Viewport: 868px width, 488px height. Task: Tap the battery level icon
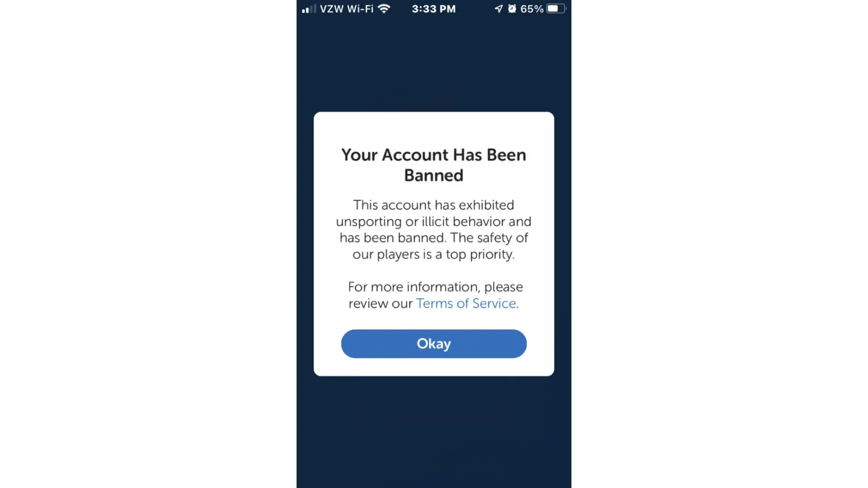(556, 9)
